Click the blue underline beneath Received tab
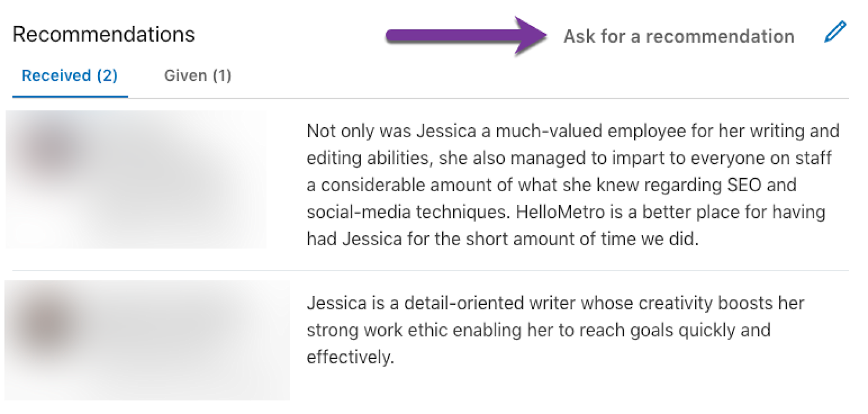Image resolution: width=868 pixels, height=414 pixels. (x=70, y=97)
